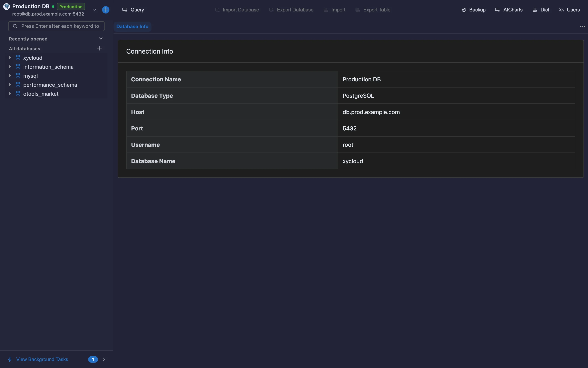
Task: Focus the database keyword search field
Action: pos(56,26)
